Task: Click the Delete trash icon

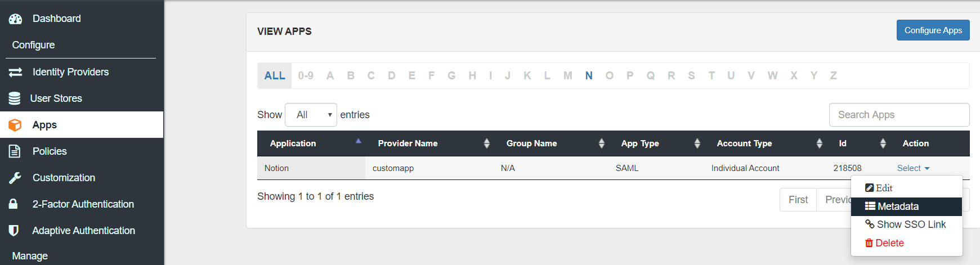Action: tap(869, 243)
